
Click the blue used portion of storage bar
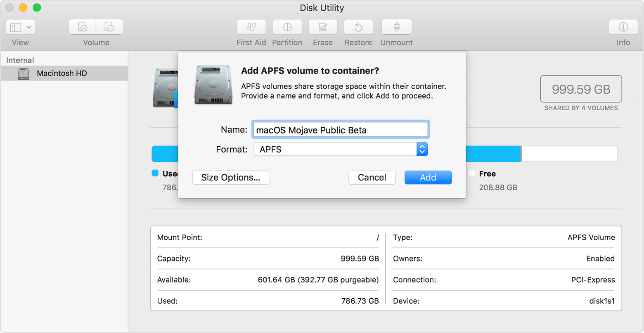[x=493, y=154]
